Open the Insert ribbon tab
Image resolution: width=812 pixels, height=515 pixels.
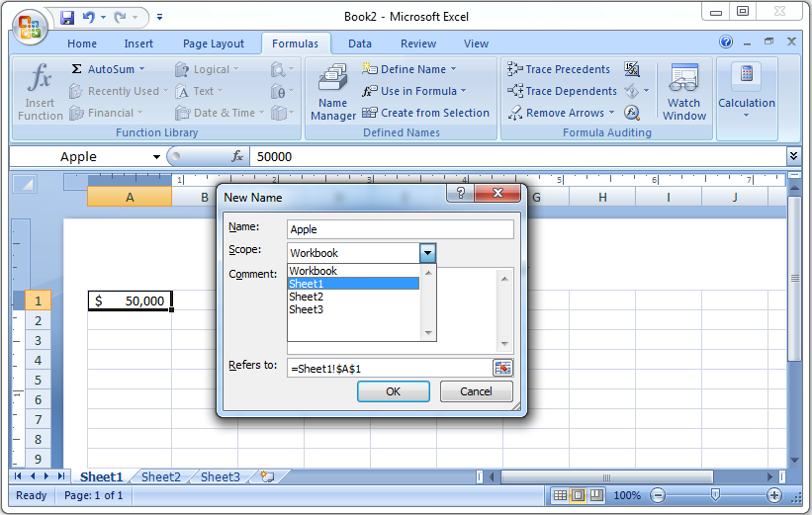(138, 43)
